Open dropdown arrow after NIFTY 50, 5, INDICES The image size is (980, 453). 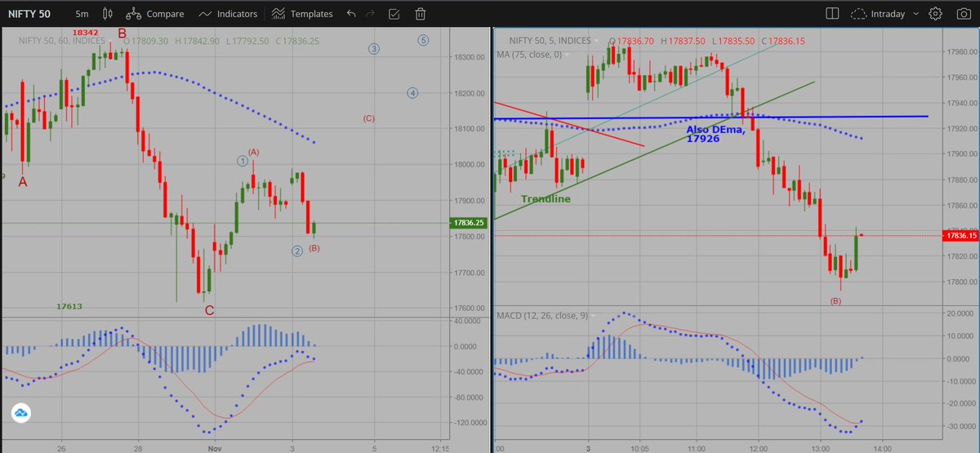[597, 40]
